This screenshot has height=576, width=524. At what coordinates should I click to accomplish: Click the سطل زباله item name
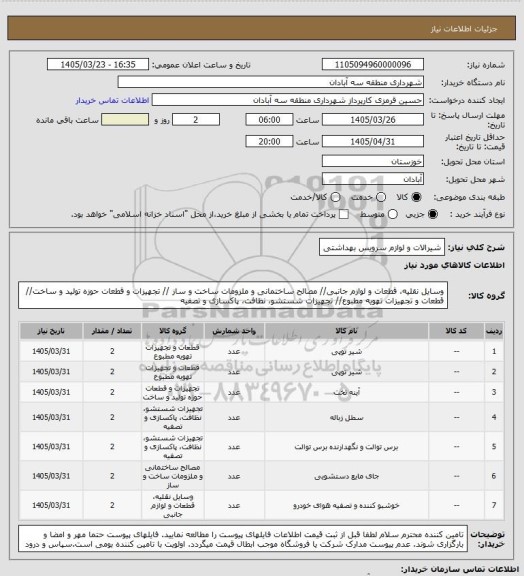pos(346,418)
